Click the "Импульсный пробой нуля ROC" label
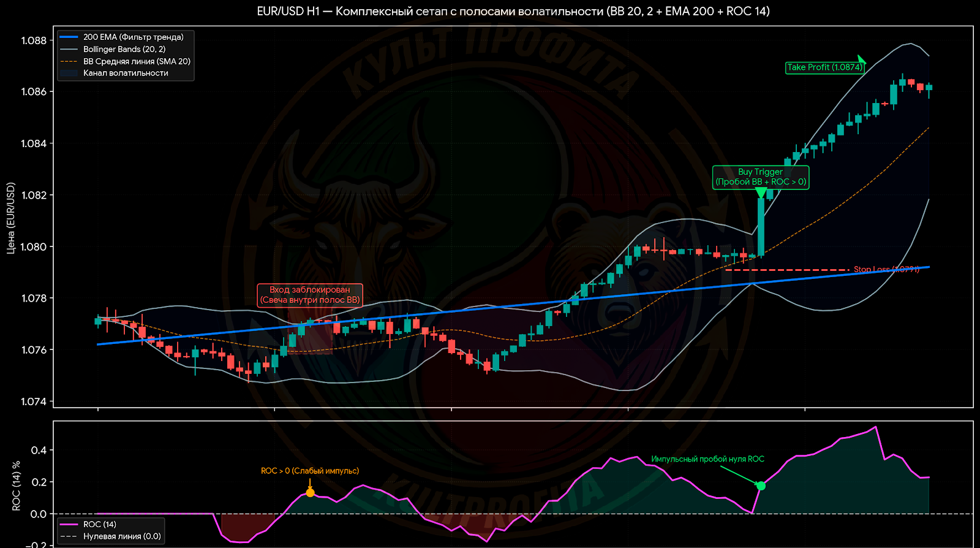This screenshot has height=548, width=980. [x=707, y=459]
